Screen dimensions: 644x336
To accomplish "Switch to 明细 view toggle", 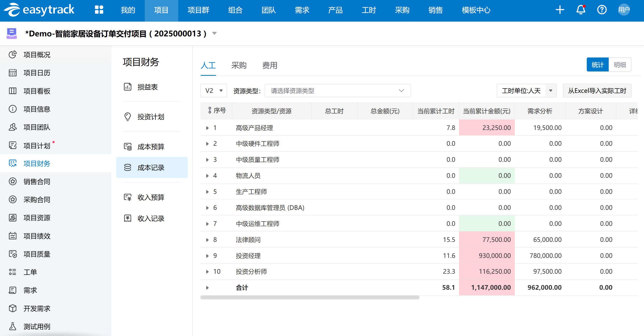I will [x=620, y=65].
